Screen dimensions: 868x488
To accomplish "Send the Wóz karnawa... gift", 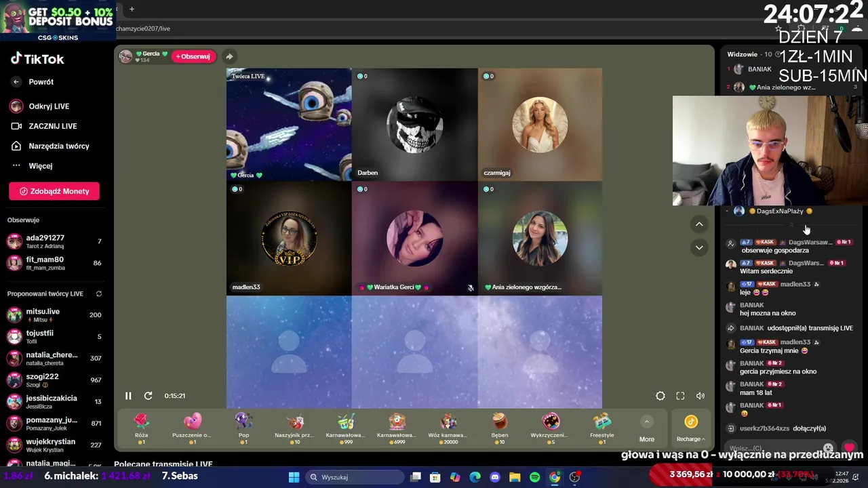I will (448, 428).
